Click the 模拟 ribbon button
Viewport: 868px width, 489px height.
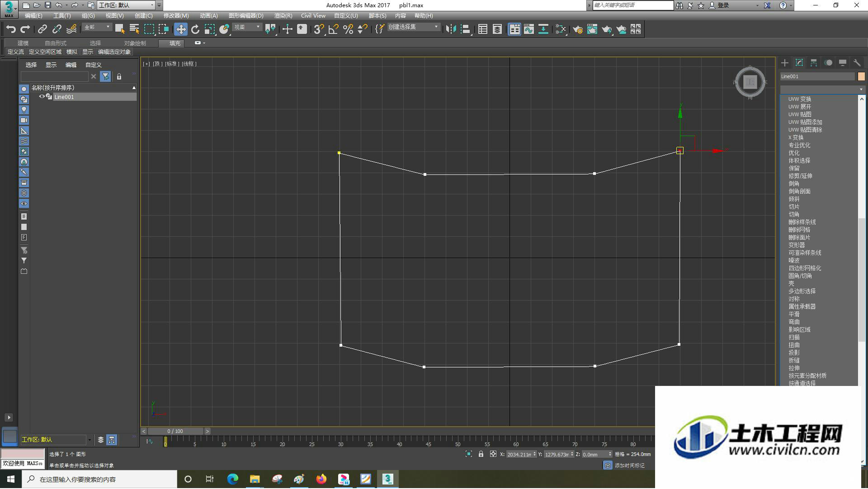(x=72, y=52)
